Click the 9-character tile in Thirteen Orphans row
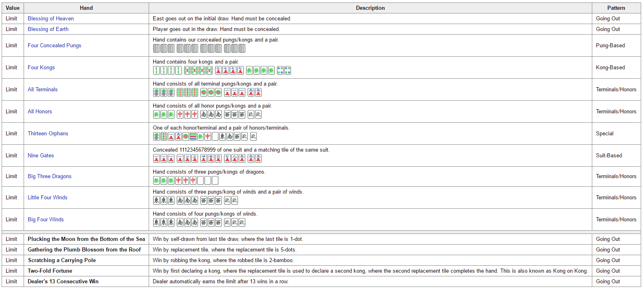Image resolution: width=644 pixels, height=289 pixels. [178, 137]
